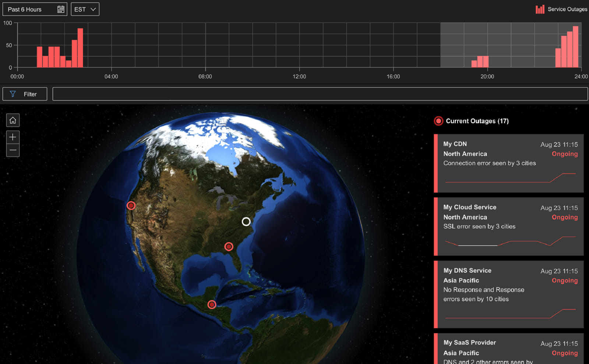Click the small bars just before 20:00
Screen dimensions: 589x364
(480, 62)
